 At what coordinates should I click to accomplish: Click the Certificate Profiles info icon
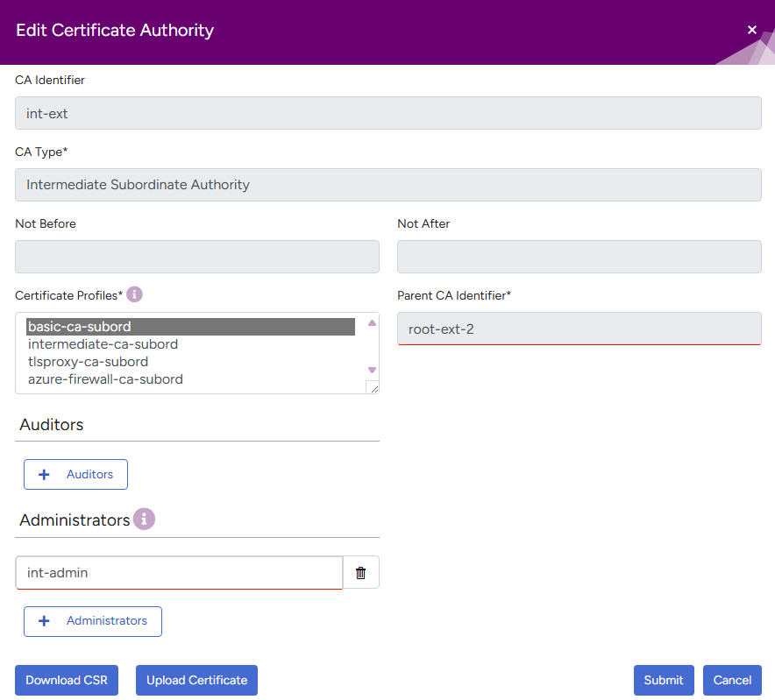coord(134,294)
